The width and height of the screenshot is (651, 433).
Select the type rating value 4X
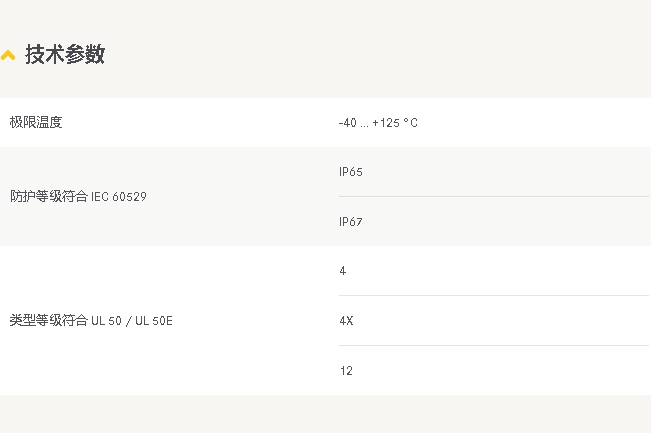[346, 321]
